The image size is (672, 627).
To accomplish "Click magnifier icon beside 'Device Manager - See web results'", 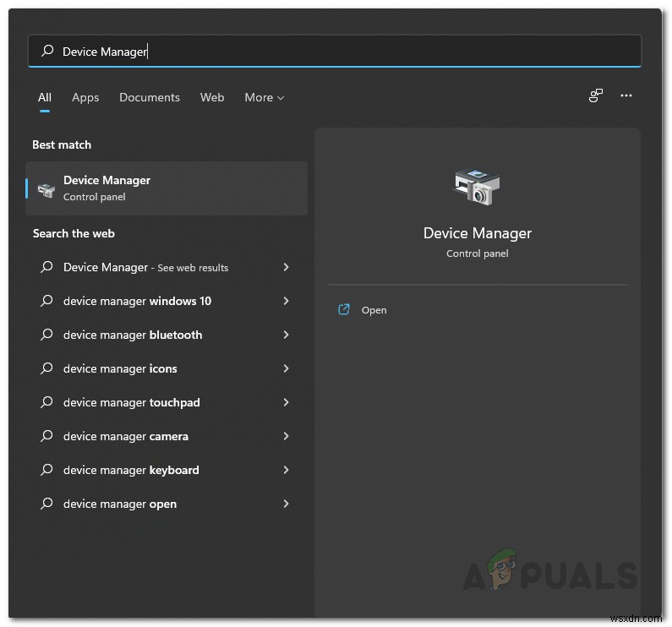I will click(46, 267).
